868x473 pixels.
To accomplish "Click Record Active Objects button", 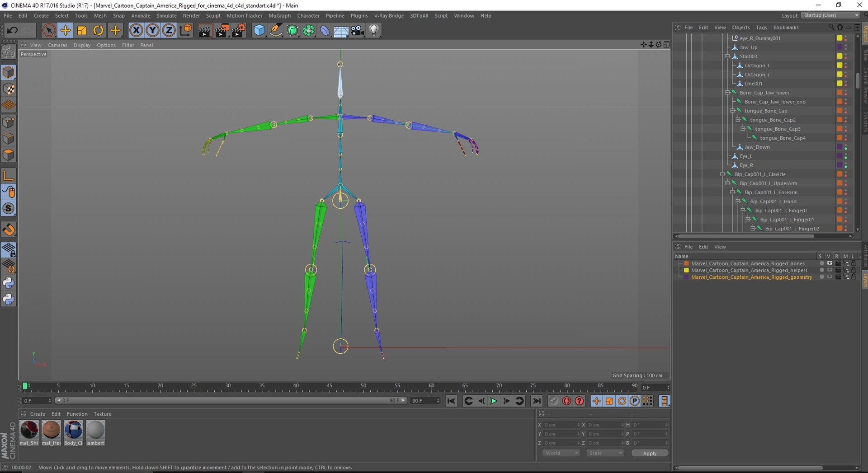I will (x=553, y=401).
